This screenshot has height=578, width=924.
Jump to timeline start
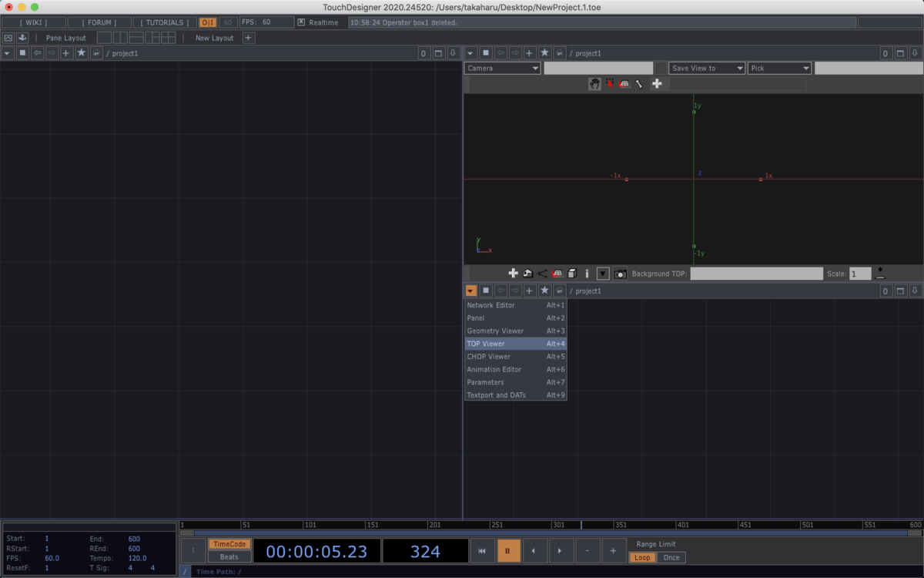(481, 551)
